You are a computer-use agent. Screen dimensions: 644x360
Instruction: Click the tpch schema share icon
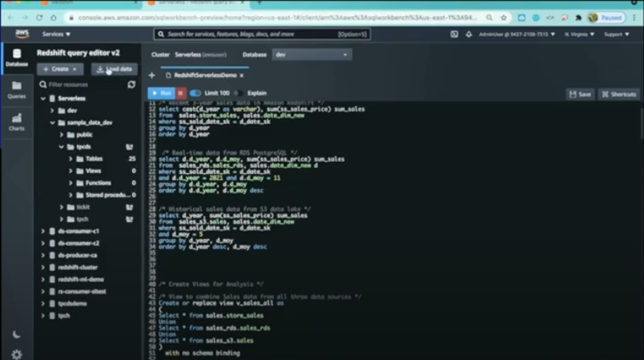tap(130, 219)
